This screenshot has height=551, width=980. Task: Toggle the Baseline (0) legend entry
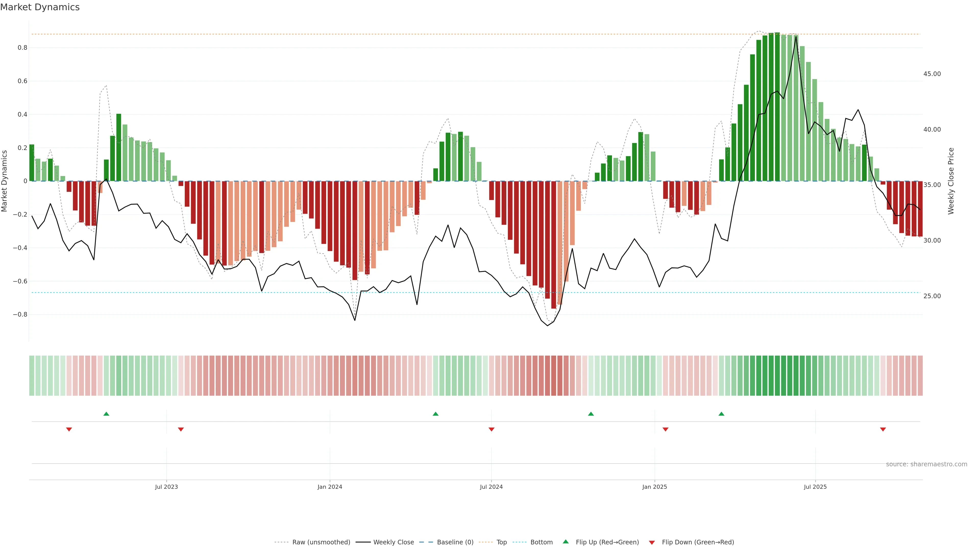point(455,542)
